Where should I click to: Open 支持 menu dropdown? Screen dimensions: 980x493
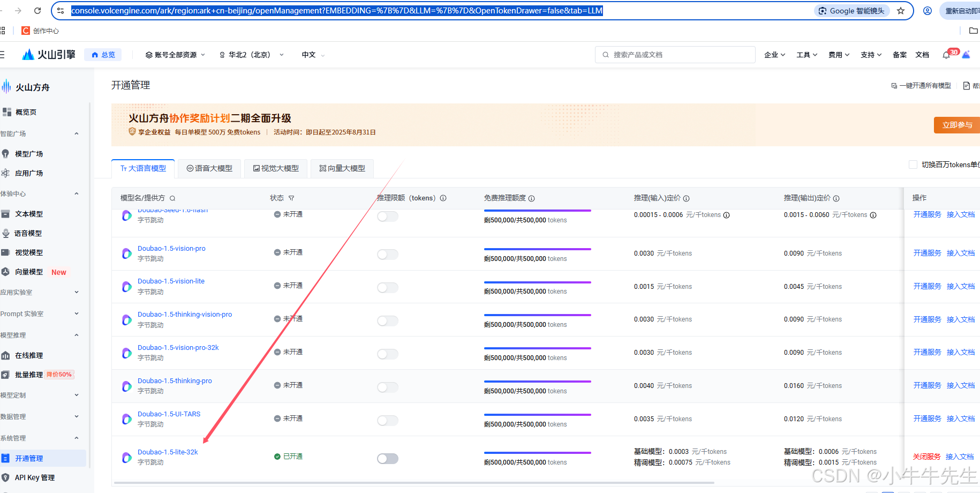click(871, 55)
